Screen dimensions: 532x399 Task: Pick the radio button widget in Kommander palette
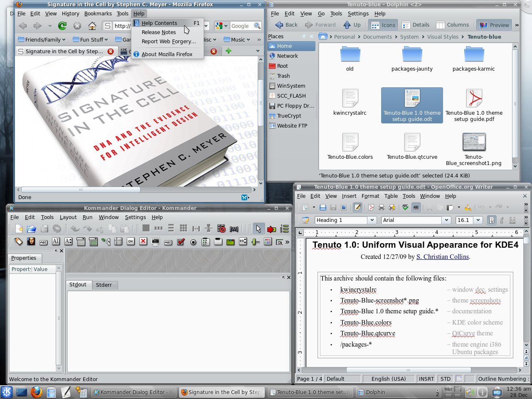pyautogui.click(x=193, y=241)
